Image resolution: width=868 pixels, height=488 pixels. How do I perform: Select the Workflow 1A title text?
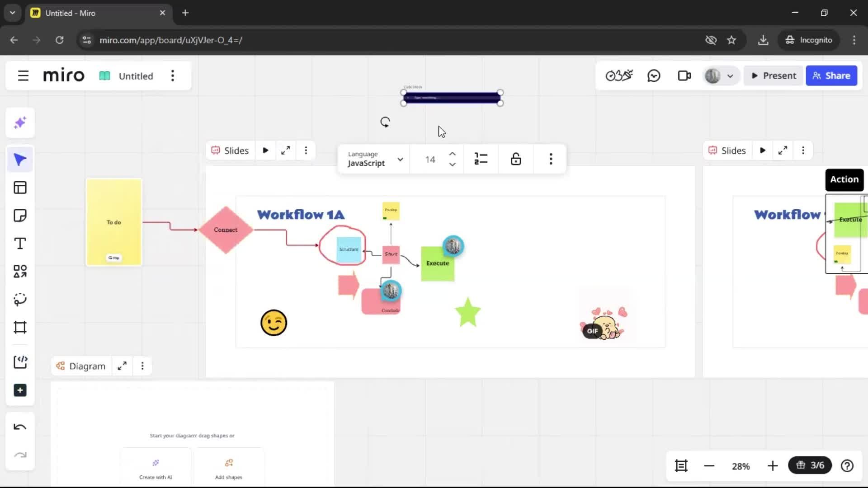click(301, 215)
